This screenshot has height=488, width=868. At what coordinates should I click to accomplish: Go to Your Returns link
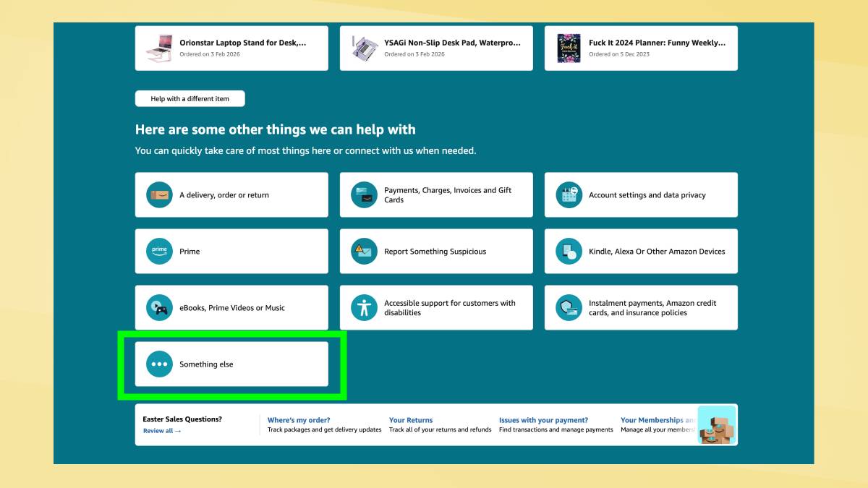pyautogui.click(x=411, y=420)
